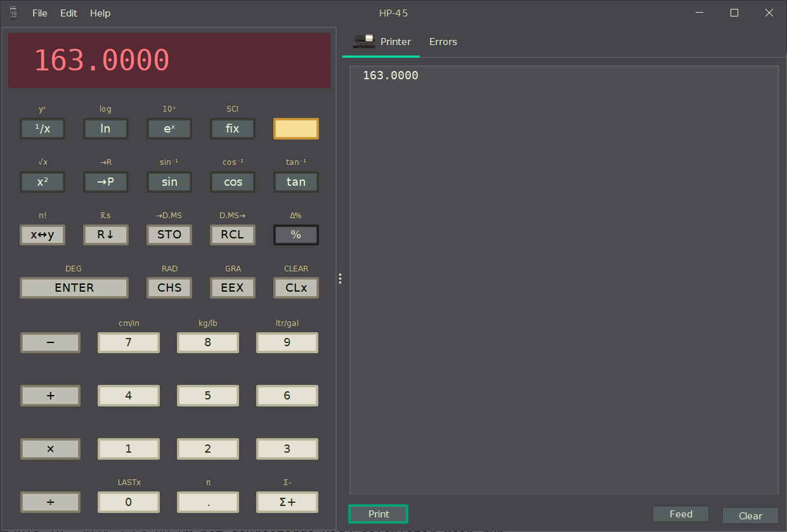Select the 163.0000 line in printer output
This screenshot has width=787, height=532.
pos(391,75)
